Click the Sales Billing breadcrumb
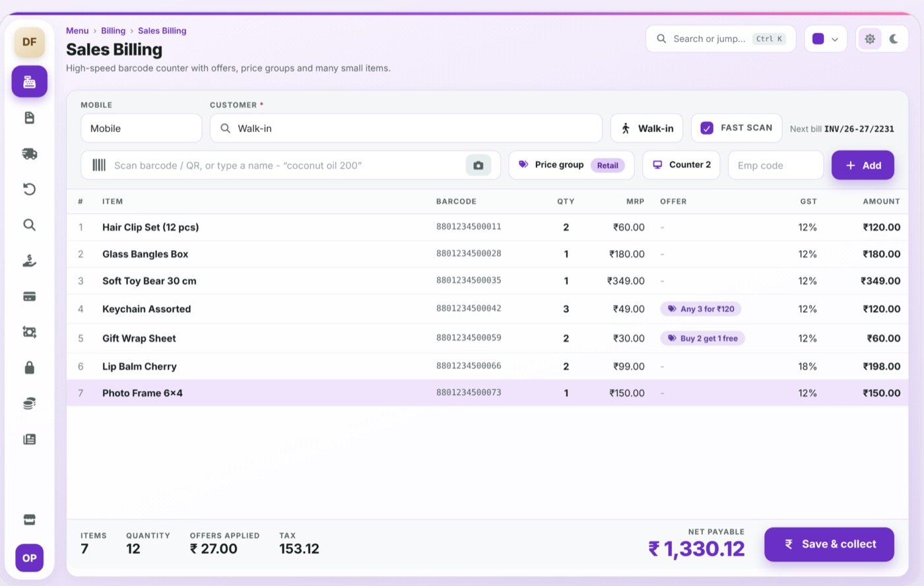 162,30
